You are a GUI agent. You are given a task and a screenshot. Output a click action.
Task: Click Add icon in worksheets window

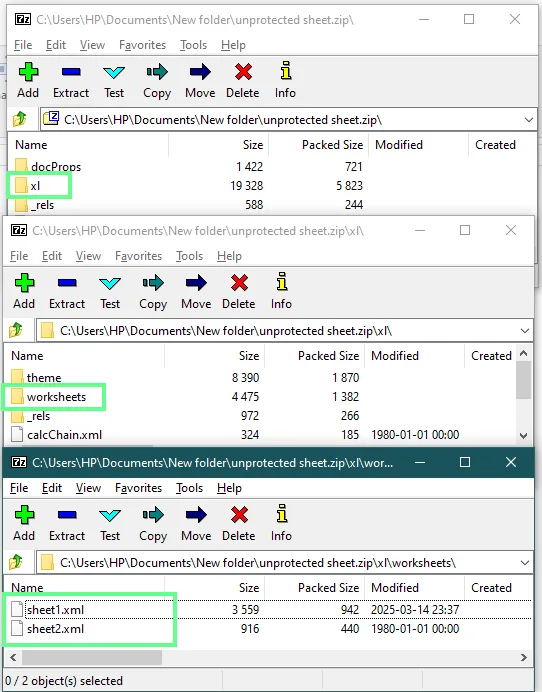(24, 515)
